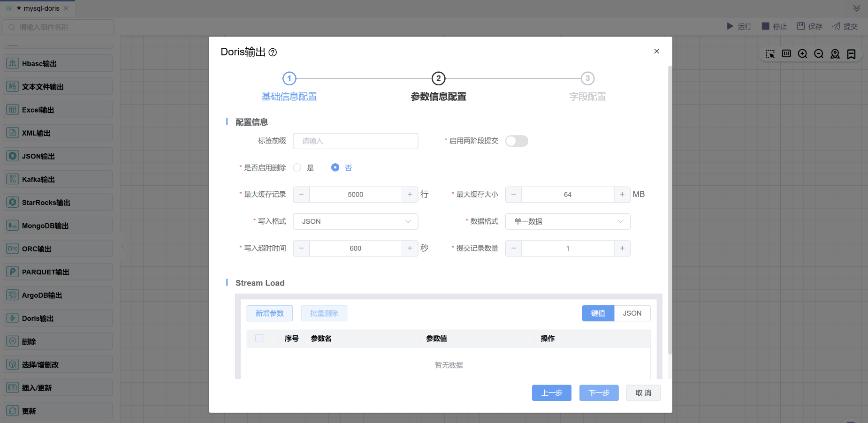This screenshot has height=423, width=868.
Task: Toggle the 启用两阶段提交 switch
Action: pyautogui.click(x=517, y=141)
